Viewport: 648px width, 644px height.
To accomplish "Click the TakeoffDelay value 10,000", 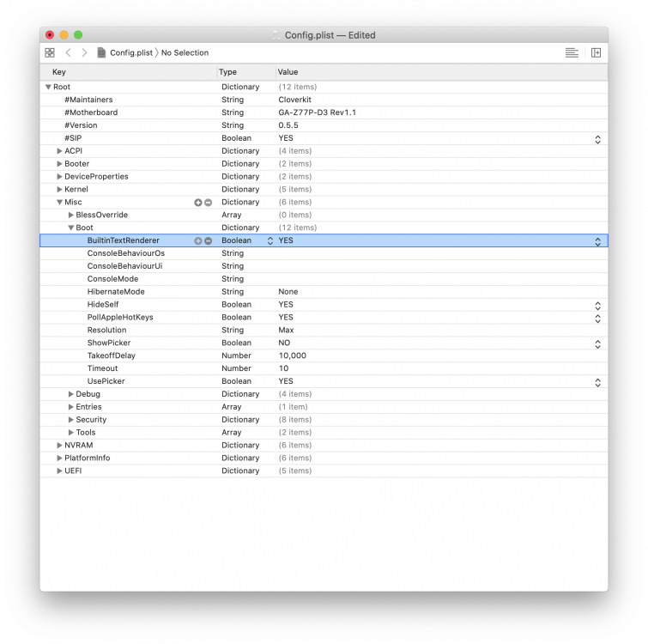I will click(292, 356).
